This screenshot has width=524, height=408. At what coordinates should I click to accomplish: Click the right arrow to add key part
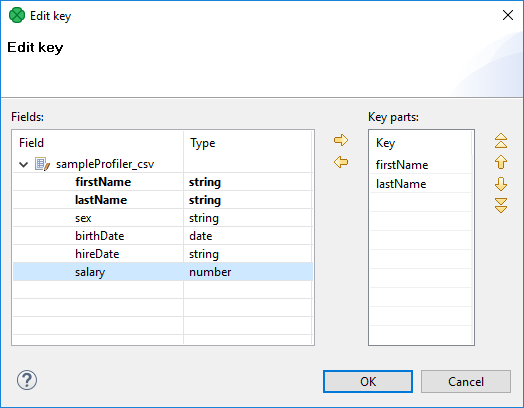point(341,140)
